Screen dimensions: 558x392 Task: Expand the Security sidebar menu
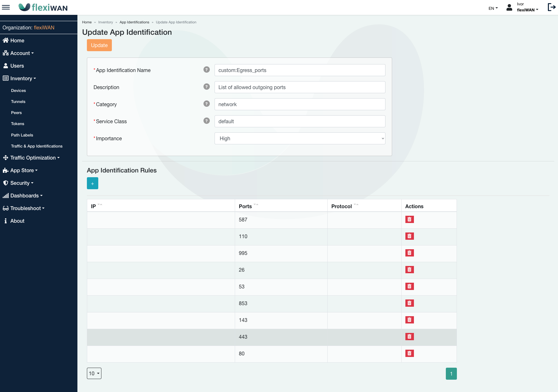(18, 183)
